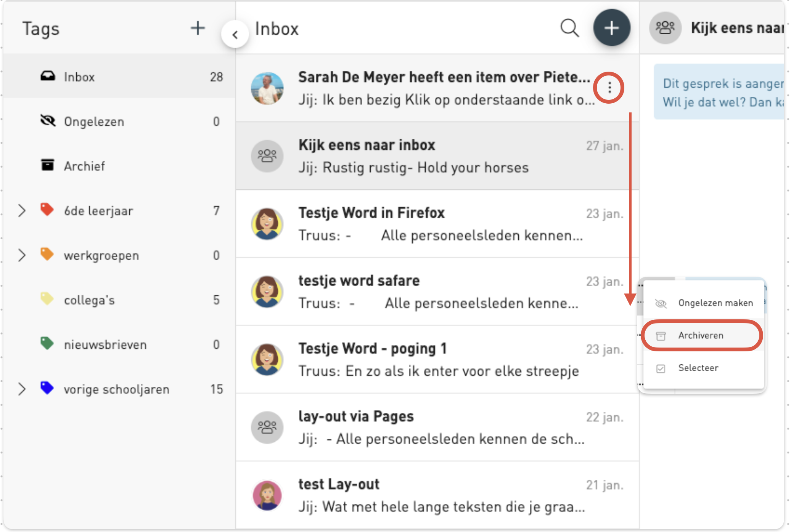The height and width of the screenshot is (532, 791).
Task: Click the search magnifier icon in Inbox
Action: tap(569, 28)
